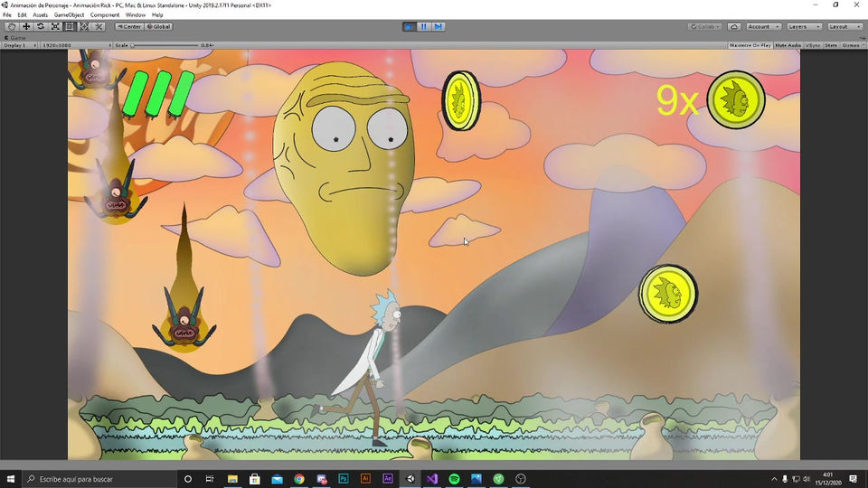This screenshot has height=488, width=868.
Task: Open Mail app from the taskbar
Action: 277,479
